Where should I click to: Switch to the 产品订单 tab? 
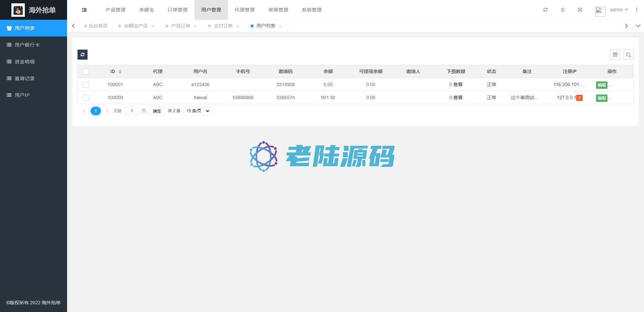pyautogui.click(x=180, y=26)
